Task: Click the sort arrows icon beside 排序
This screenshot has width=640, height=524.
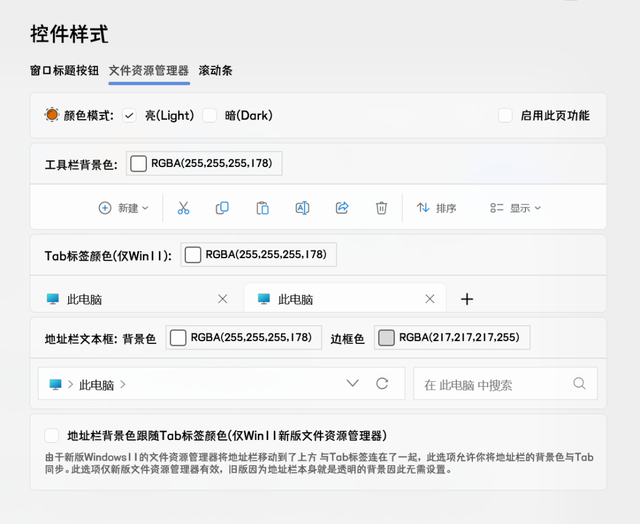Action: coord(423,208)
